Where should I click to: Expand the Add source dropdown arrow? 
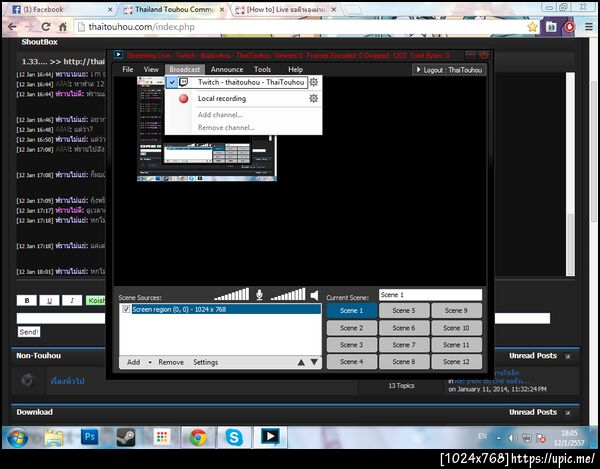pyautogui.click(x=150, y=362)
